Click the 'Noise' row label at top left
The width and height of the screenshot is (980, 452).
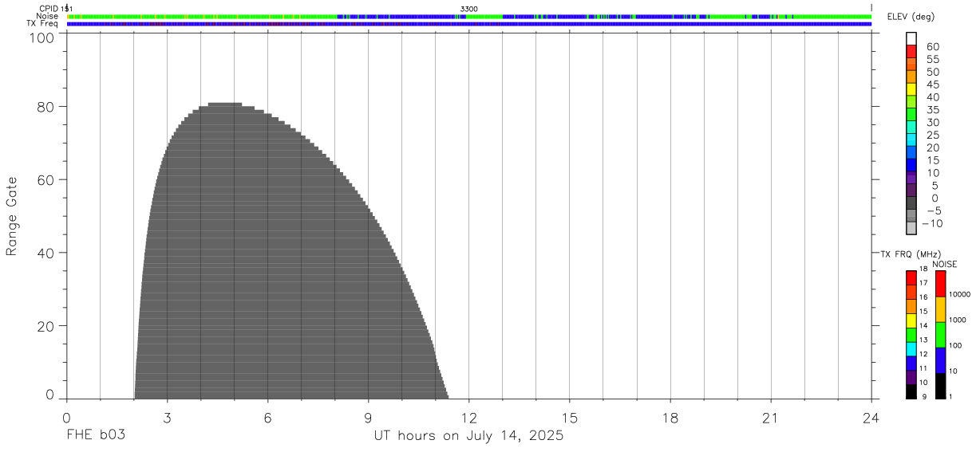tap(47, 16)
